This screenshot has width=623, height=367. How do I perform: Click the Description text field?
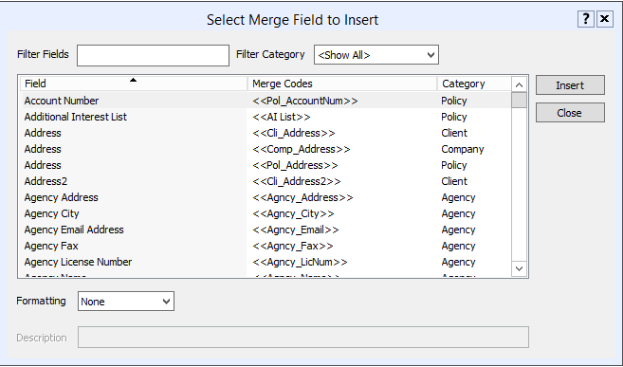tap(303, 337)
